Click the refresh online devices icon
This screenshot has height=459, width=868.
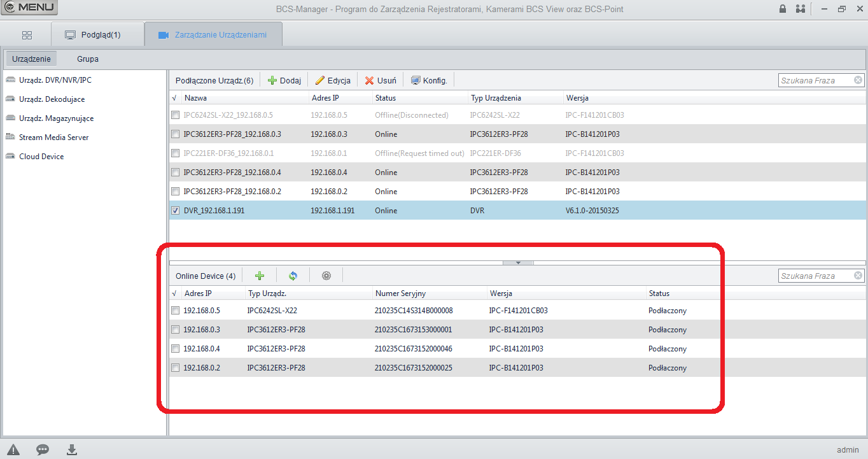(293, 276)
